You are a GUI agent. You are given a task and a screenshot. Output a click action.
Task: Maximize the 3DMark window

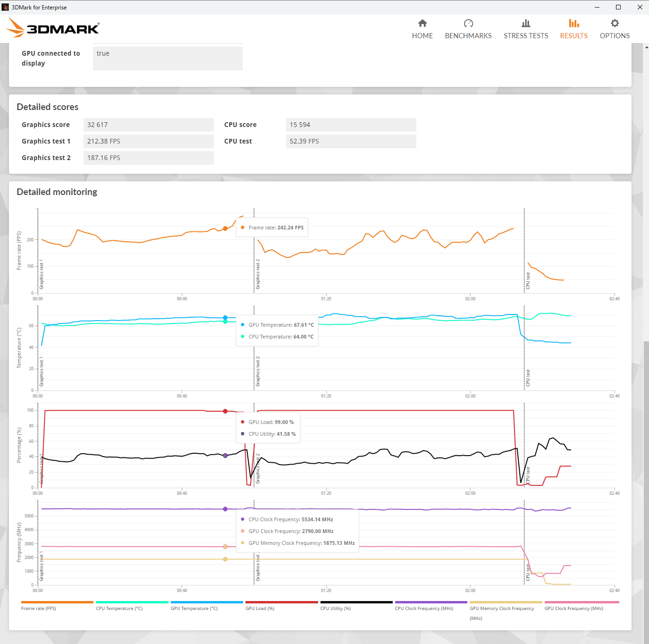(x=618, y=7)
